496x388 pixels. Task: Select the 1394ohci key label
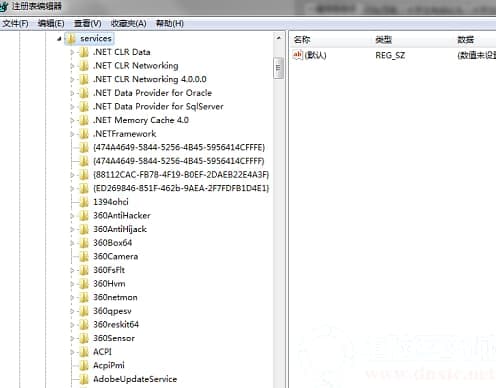click(x=111, y=202)
